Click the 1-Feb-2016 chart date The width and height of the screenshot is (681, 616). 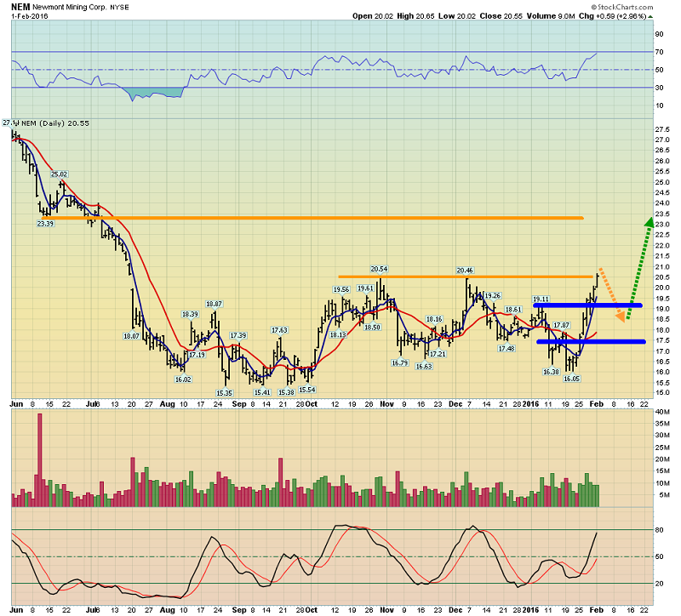[30, 16]
